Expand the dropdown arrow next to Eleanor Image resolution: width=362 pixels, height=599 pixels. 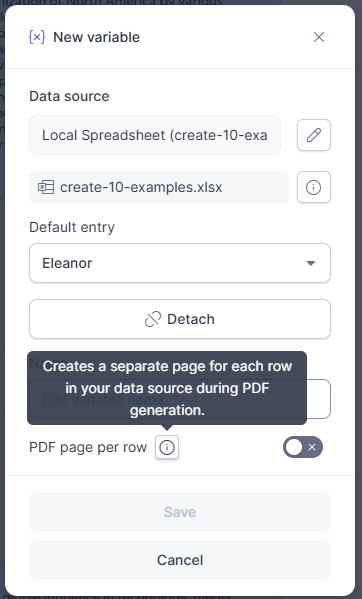(x=311, y=263)
